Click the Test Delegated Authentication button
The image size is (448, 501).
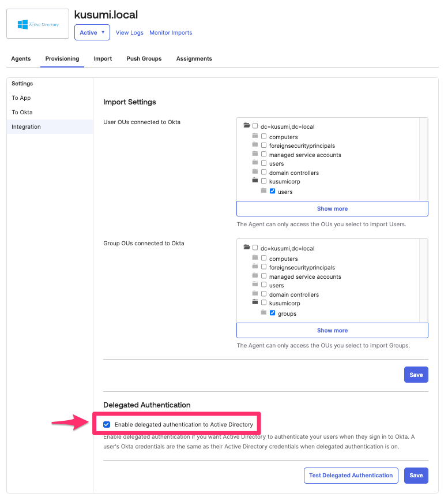(x=351, y=475)
